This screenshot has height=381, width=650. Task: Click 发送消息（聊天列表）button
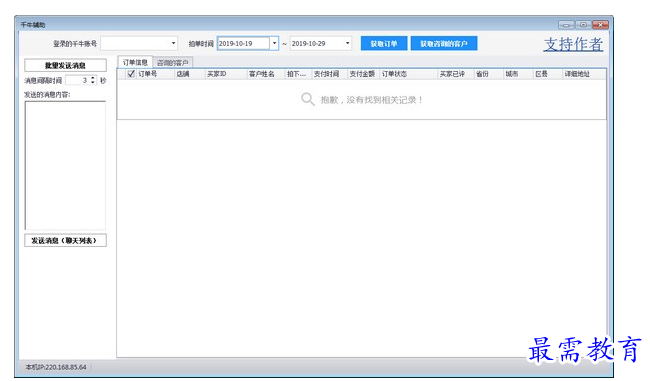coord(65,240)
